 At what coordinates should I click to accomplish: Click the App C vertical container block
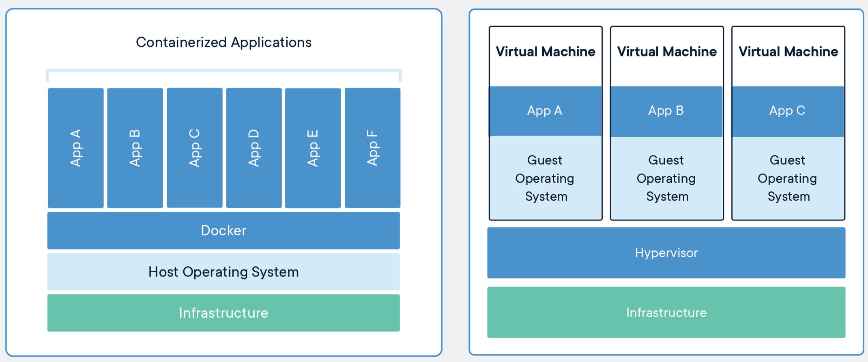point(195,148)
